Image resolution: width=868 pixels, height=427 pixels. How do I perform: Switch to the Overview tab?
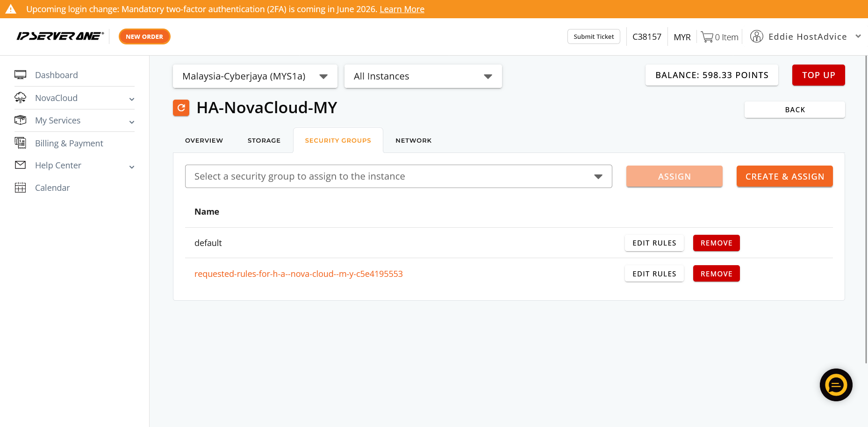[x=204, y=140]
